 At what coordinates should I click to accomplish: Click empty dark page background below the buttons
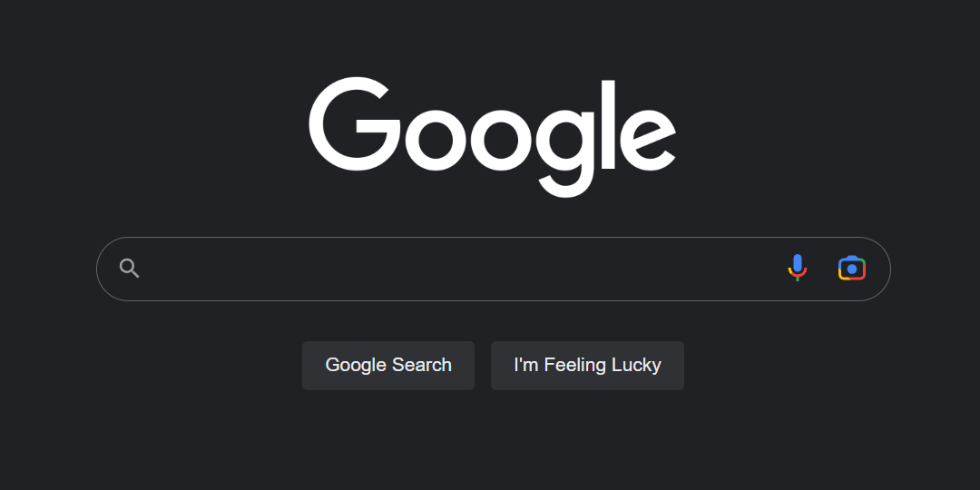click(490, 444)
